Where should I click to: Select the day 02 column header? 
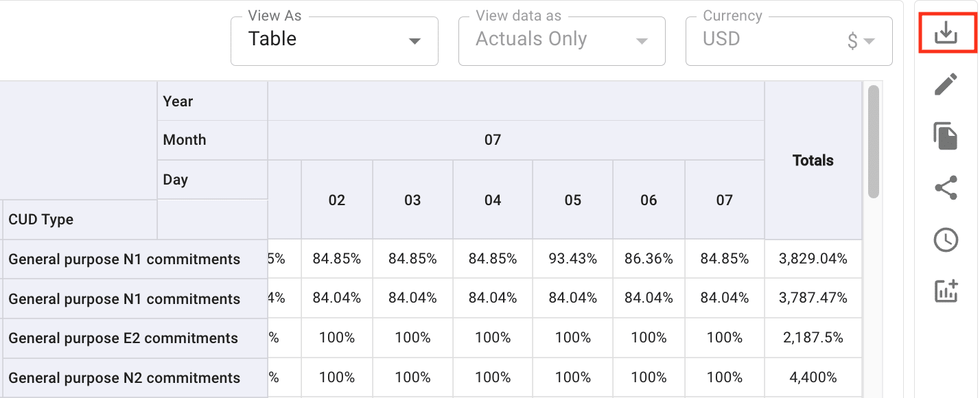pyautogui.click(x=336, y=200)
